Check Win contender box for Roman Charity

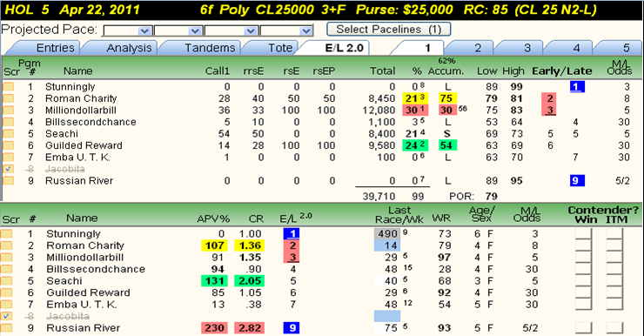pyautogui.click(x=583, y=245)
